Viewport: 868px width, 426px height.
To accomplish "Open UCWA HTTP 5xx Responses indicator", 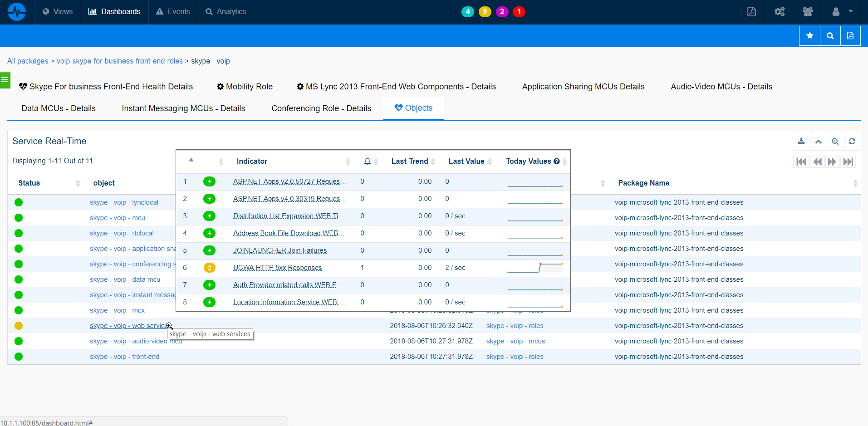I will (277, 268).
